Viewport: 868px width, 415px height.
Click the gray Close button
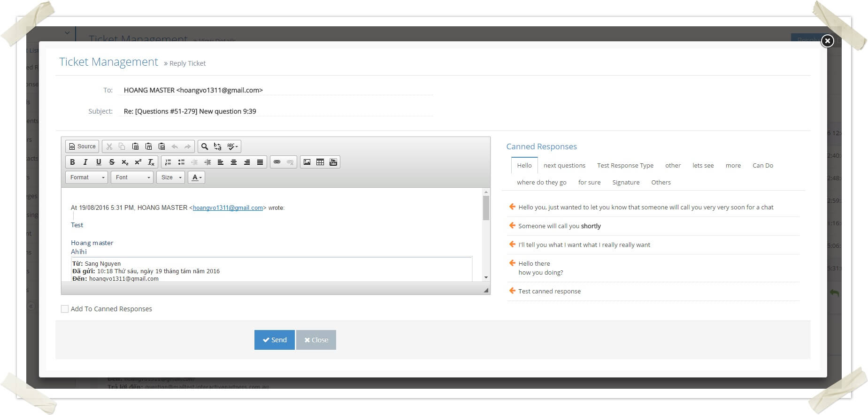coord(316,340)
